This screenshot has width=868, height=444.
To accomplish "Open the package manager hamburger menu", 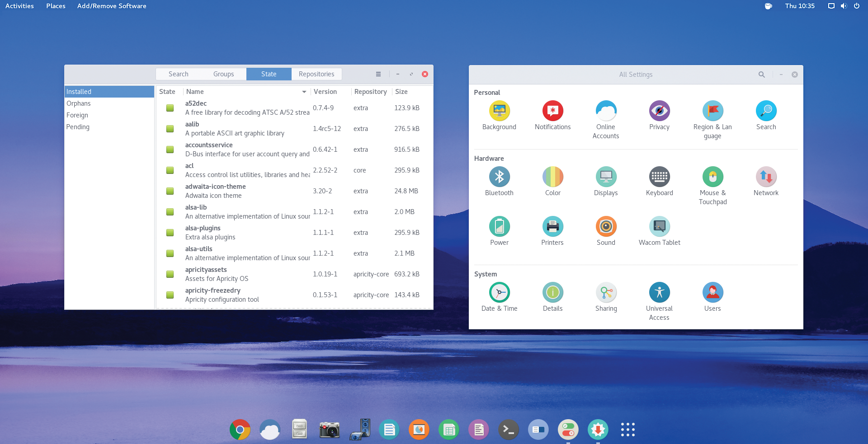I will (x=378, y=74).
